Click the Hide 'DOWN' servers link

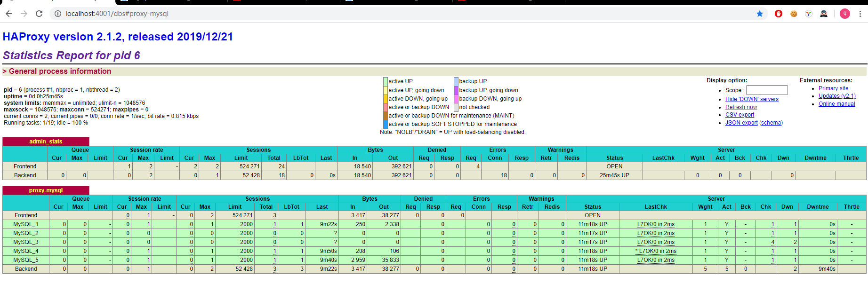(x=752, y=99)
